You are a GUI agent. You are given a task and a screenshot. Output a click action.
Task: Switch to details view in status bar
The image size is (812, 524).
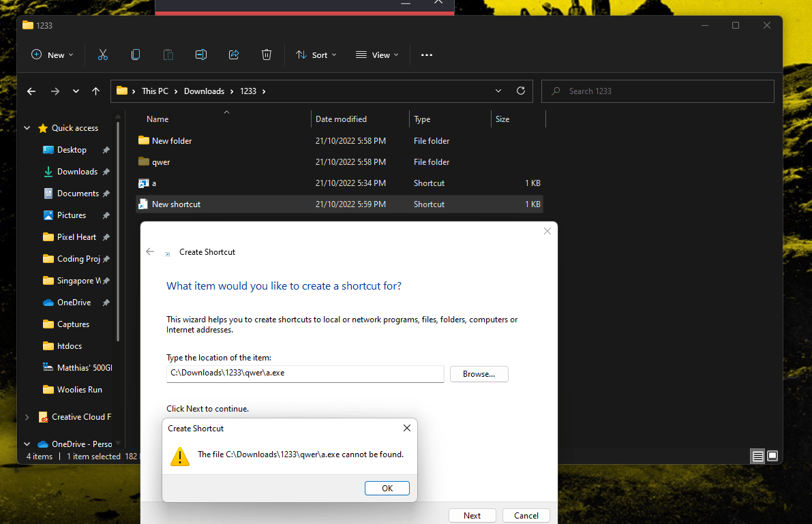[757, 456]
